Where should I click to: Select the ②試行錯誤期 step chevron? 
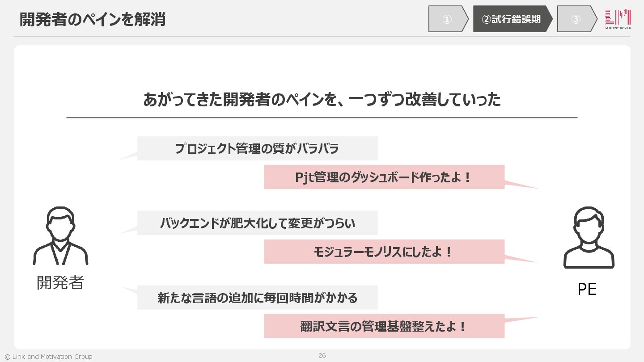513,19
